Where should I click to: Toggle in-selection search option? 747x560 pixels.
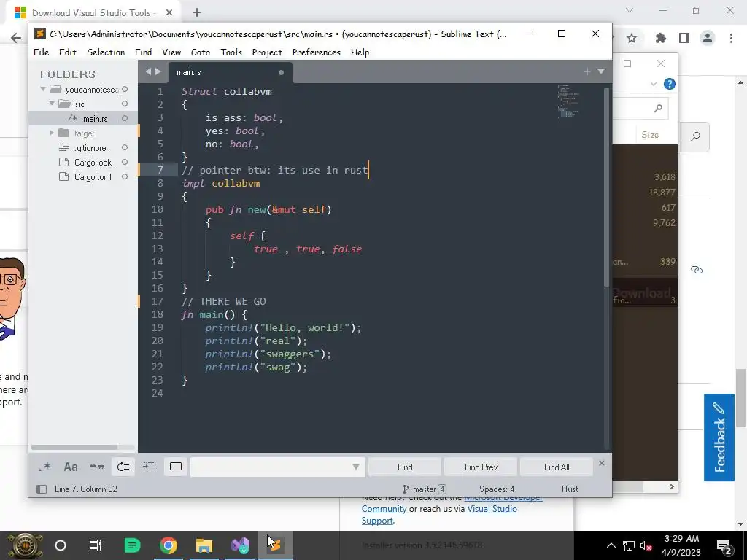click(150, 467)
